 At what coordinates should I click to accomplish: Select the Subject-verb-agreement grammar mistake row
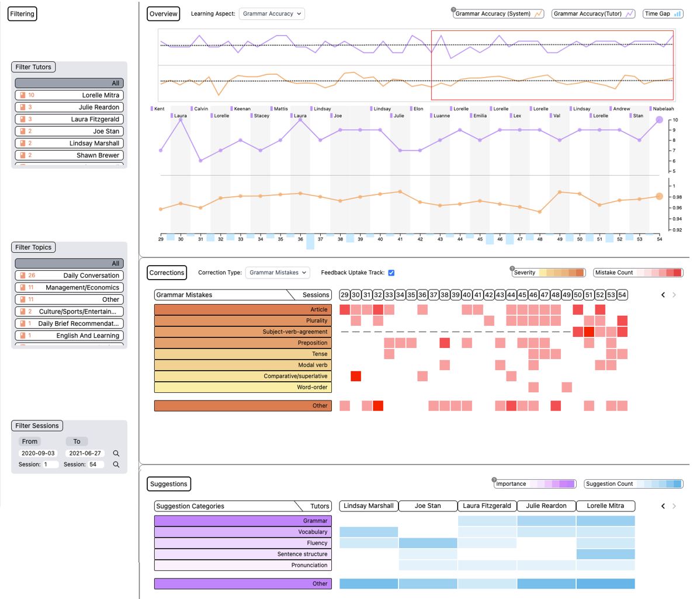243,332
